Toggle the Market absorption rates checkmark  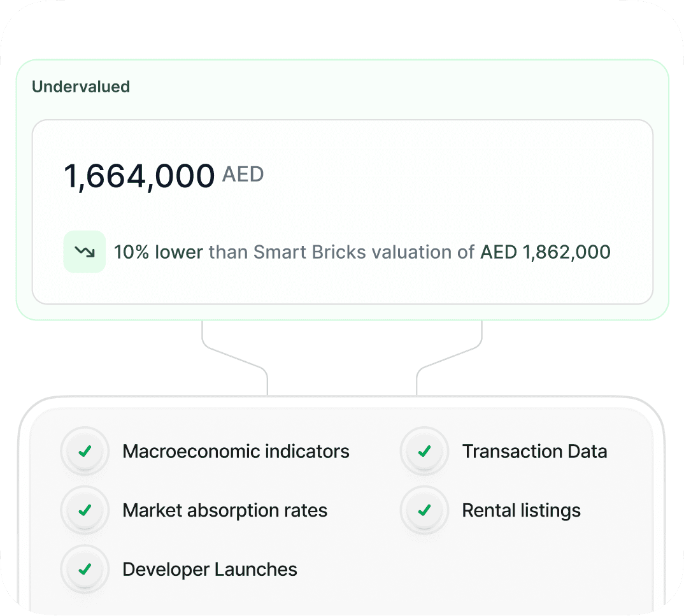pos(85,510)
